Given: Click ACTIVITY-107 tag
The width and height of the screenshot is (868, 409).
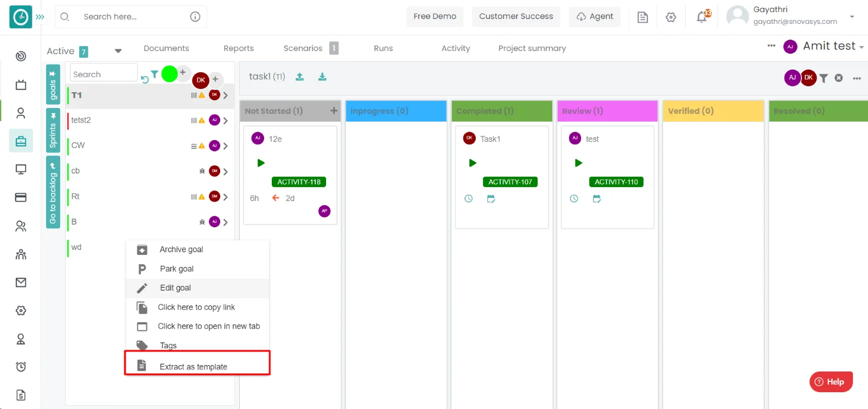Looking at the screenshot, I should pyautogui.click(x=510, y=182).
